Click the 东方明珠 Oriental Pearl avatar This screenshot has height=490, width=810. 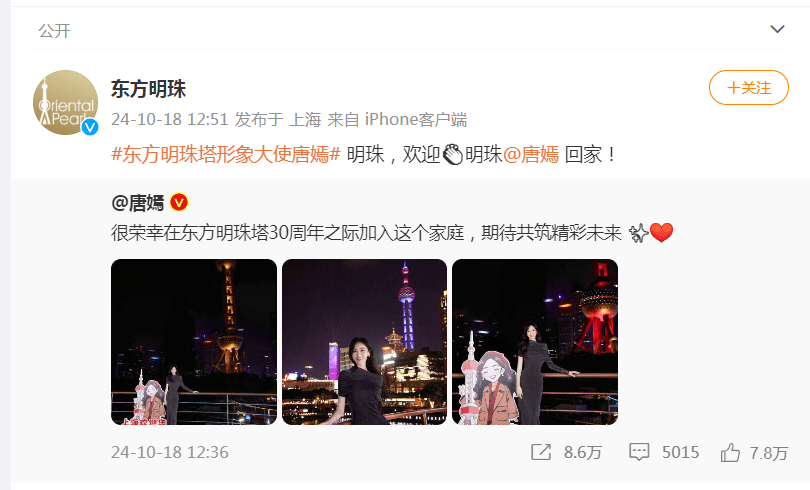point(66,102)
